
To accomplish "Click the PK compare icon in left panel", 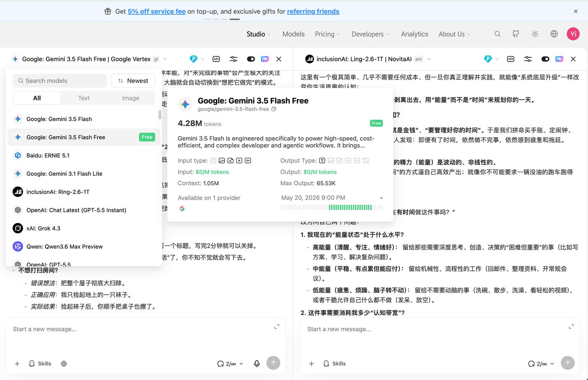I will click(x=265, y=59).
